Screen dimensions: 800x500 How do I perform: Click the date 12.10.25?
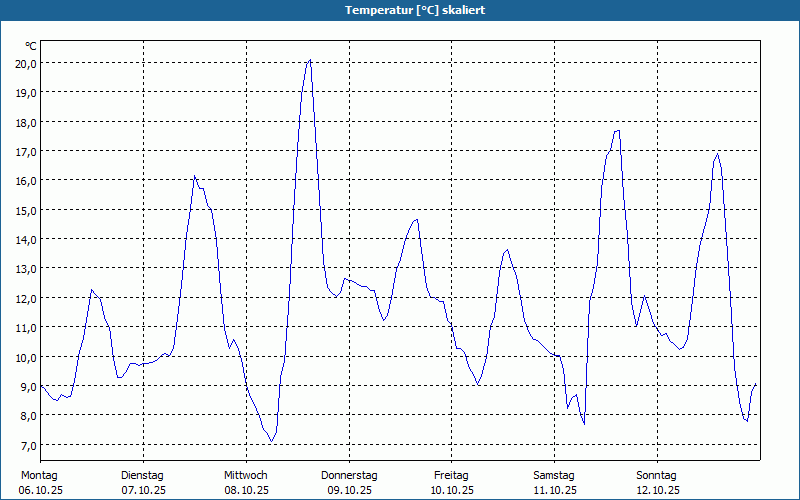658,490
